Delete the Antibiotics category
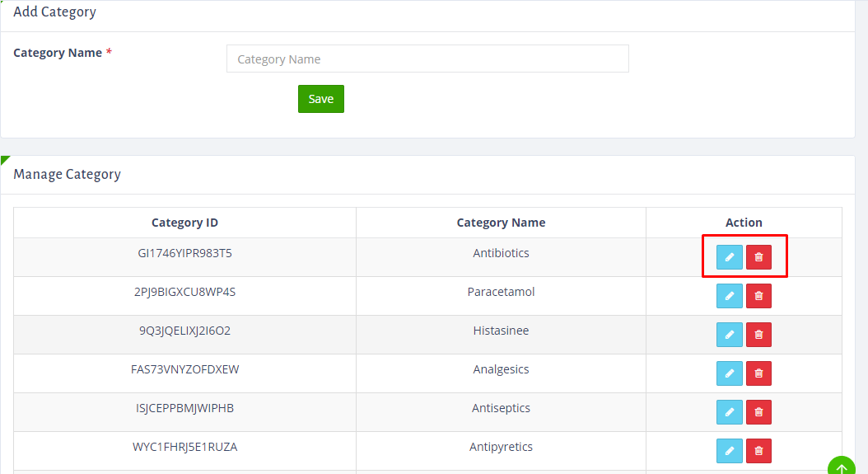Image resolution: width=868 pixels, height=474 pixels. coord(758,257)
